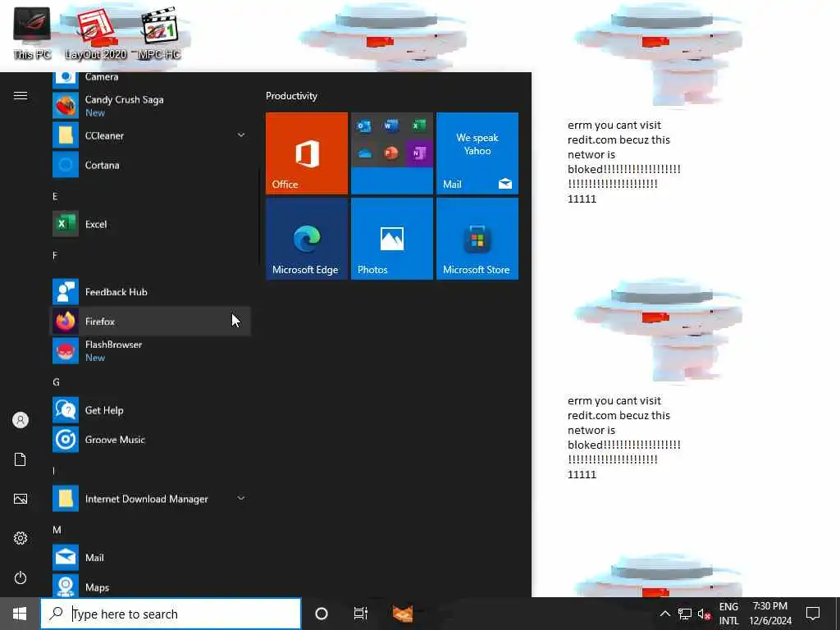Jump to letter E section header
This screenshot has height=630, width=840.
point(55,197)
